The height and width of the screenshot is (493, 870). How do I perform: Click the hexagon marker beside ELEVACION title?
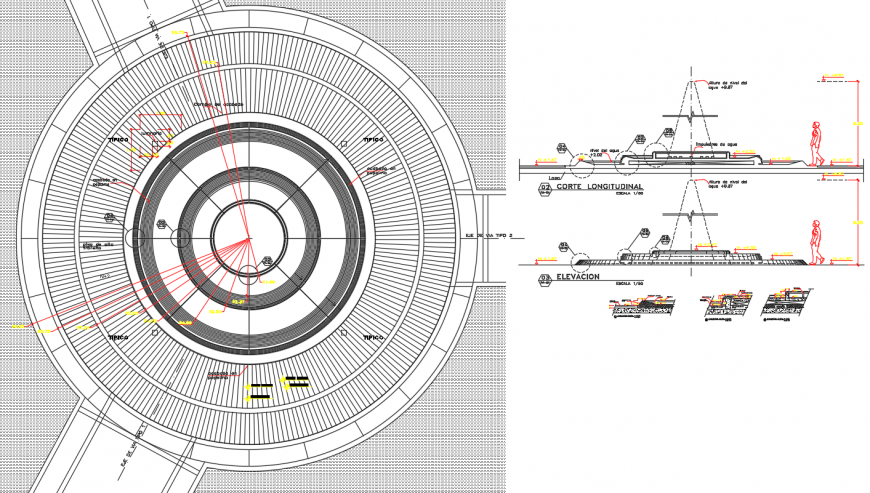(545, 279)
